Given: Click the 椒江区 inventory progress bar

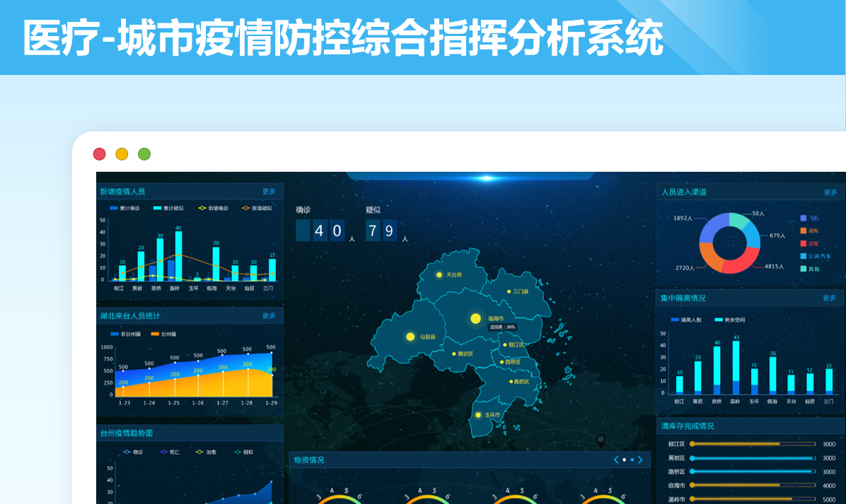Looking at the screenshot, I should pyautogui.click(x=753, y=444).
